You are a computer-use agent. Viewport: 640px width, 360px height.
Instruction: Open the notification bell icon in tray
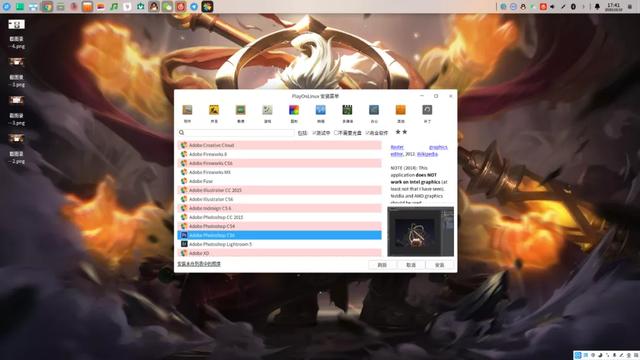tap(597, 7)
